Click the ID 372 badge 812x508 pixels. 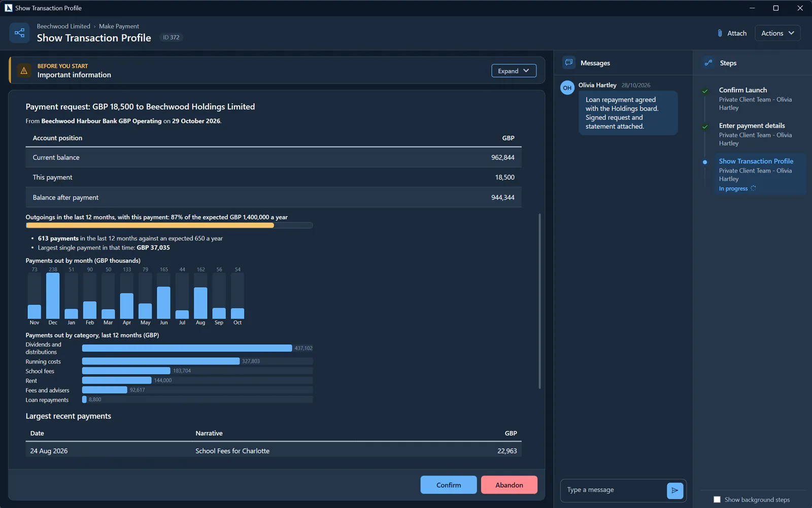pyautogui.click(x=171, y=37)
